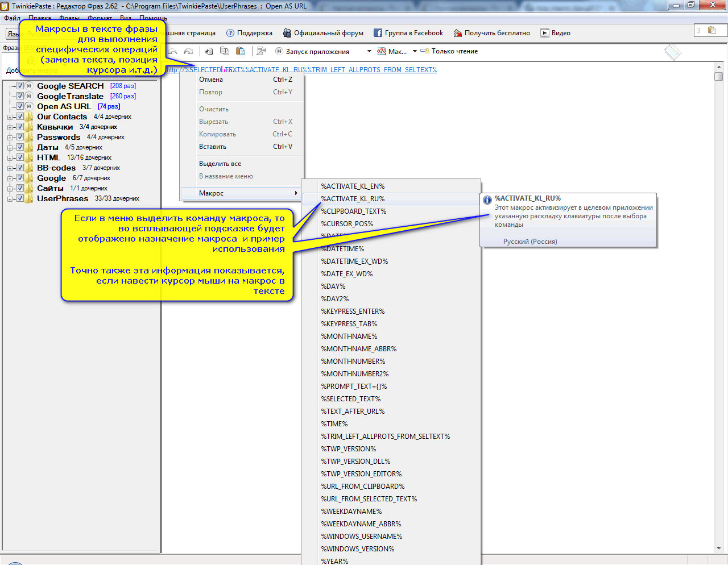Expand the Passwords tree node

pos(10,138)
